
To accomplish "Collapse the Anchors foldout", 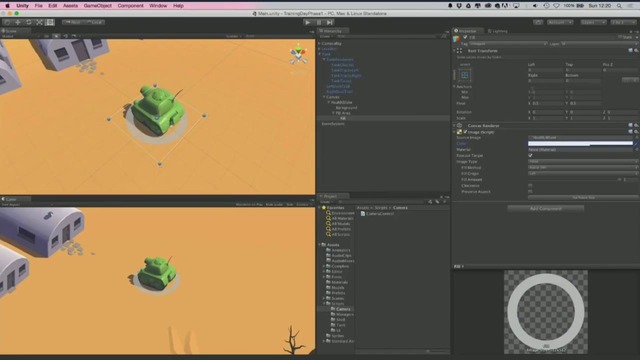I will click(x=454, y=87).
